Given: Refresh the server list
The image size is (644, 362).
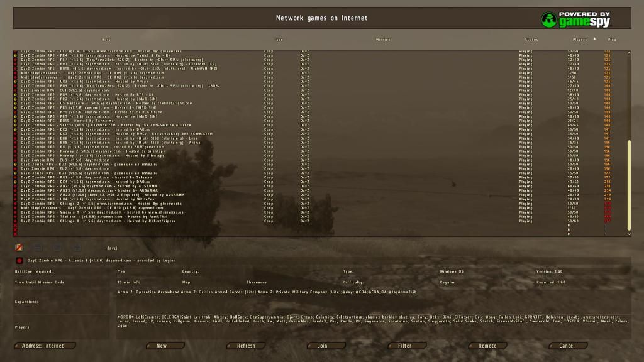Looking at the screenshot, I should click(246, 346).
